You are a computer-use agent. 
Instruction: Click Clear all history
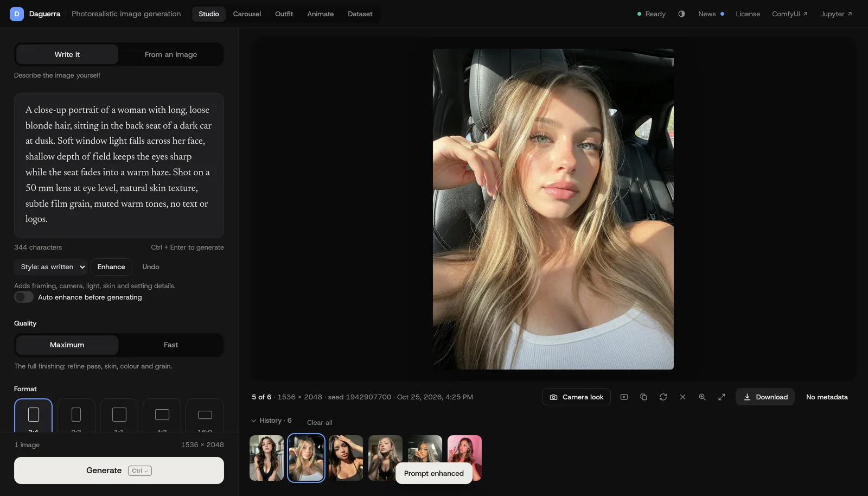pos(320,422)
